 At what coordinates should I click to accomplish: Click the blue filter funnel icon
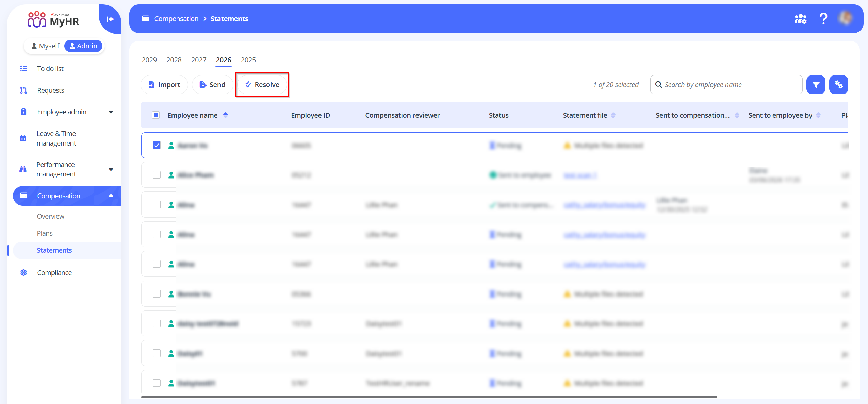tap(816, 85)
